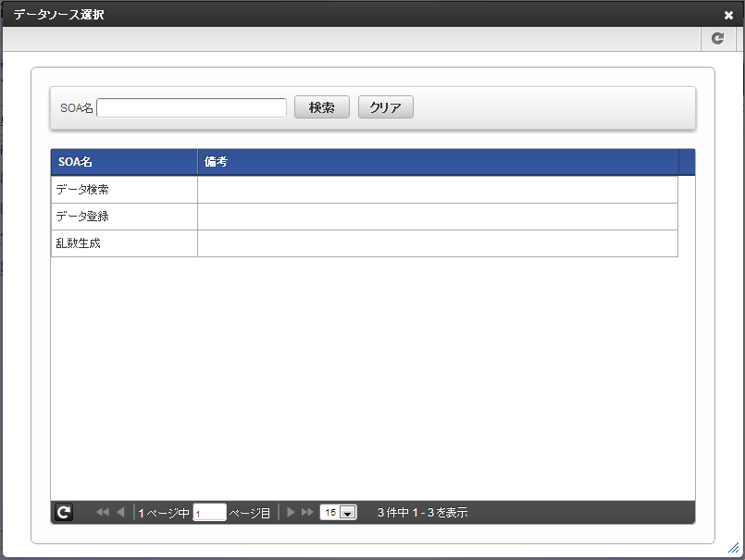The width and height of the screenshot is (745, 560).
Task: Go to last page in pager
Action: click(307, 512)
